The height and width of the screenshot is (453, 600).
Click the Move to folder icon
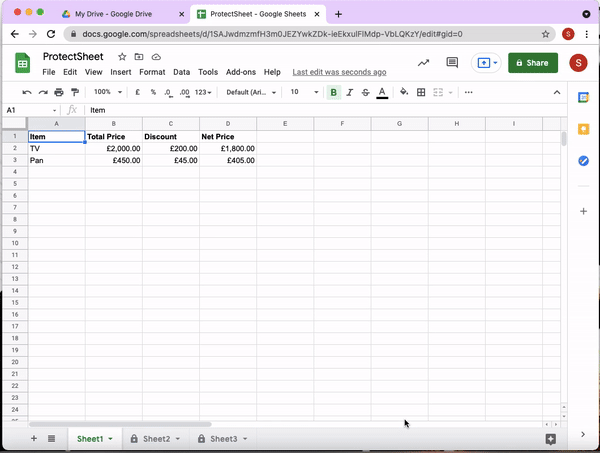point(139,57)
